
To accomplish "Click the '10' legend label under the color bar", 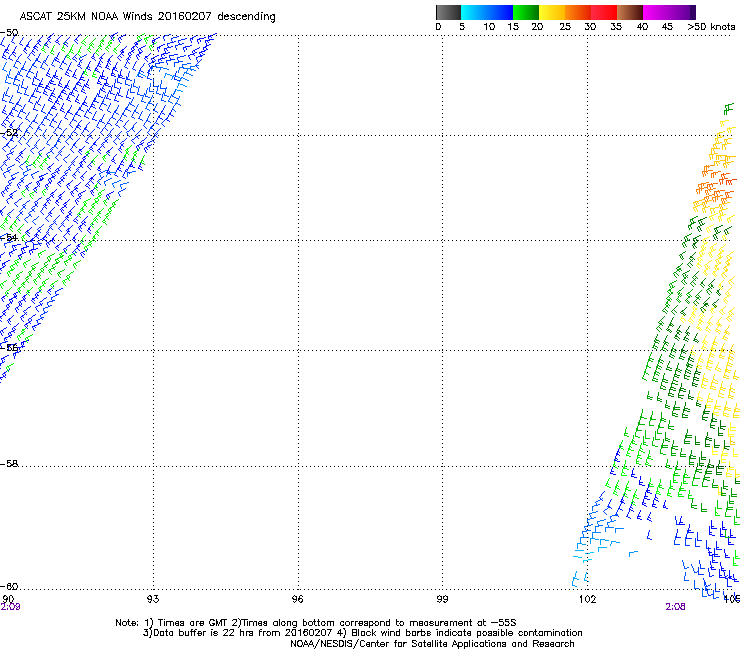I will (489, 27).
